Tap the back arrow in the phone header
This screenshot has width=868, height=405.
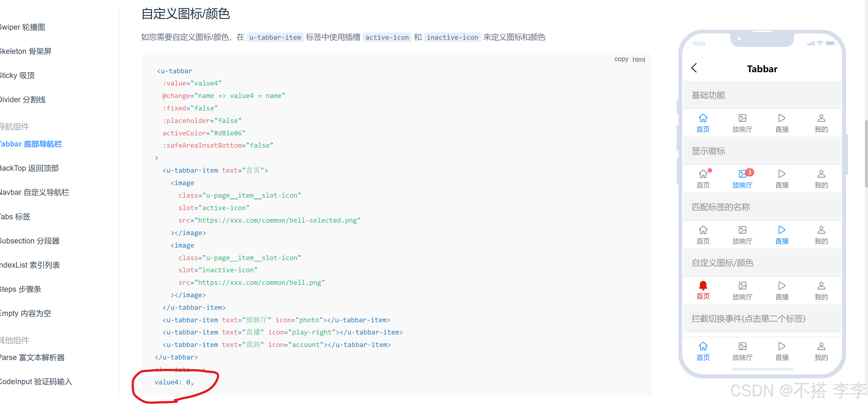coord(694,68)
